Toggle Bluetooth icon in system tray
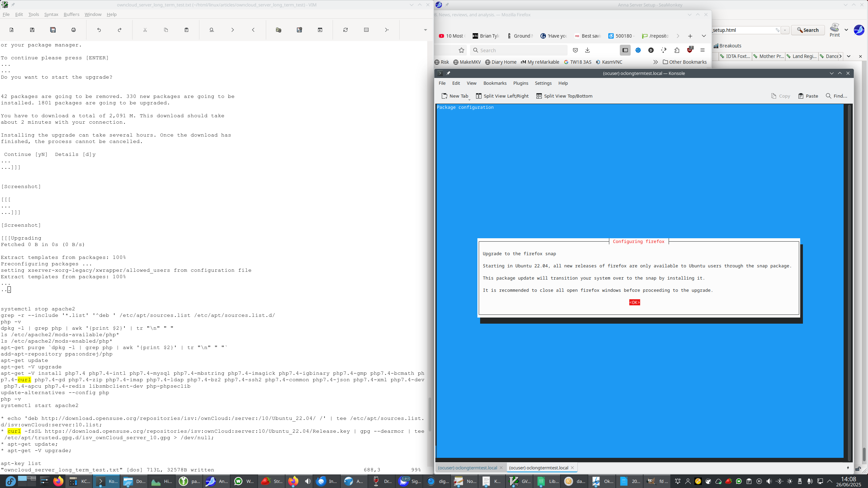 pos(779,481)
